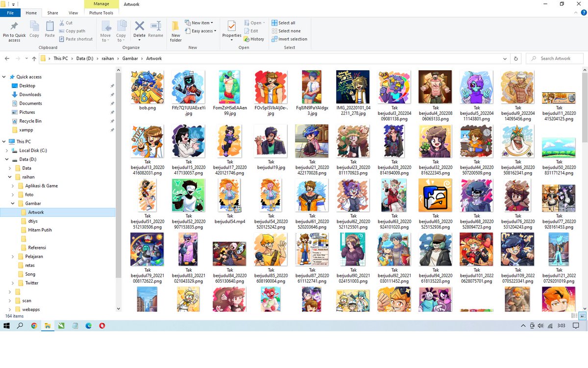Image resolution: width=588 pixels, height=368 pixels.
Task: Open Opera browser from taskbar
Action: [102, 325]
